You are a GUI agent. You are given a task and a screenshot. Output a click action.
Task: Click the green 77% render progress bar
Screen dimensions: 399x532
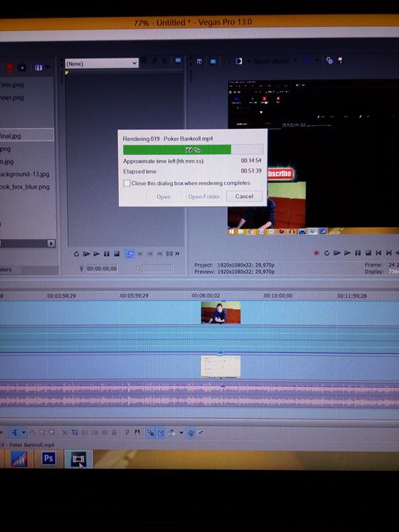193,150
